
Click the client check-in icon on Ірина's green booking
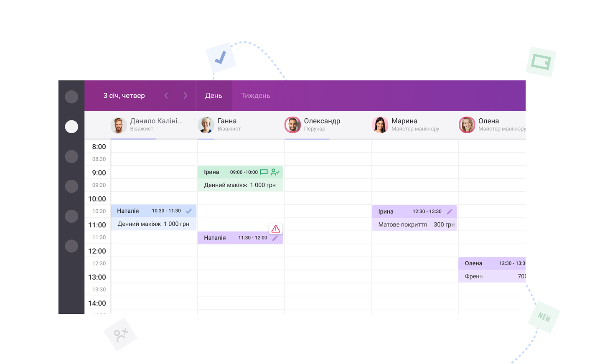point(275,172)
